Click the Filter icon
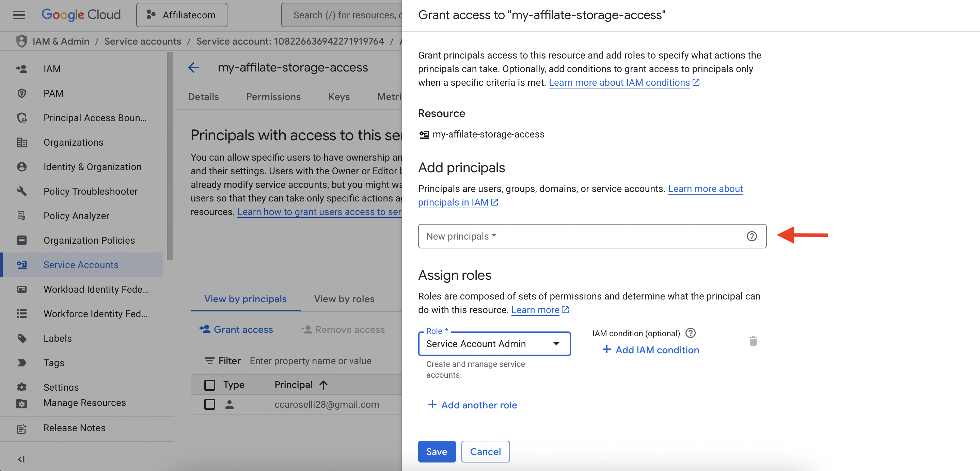The height and width of the screenshot is (471, 980). tap(209, 360)
